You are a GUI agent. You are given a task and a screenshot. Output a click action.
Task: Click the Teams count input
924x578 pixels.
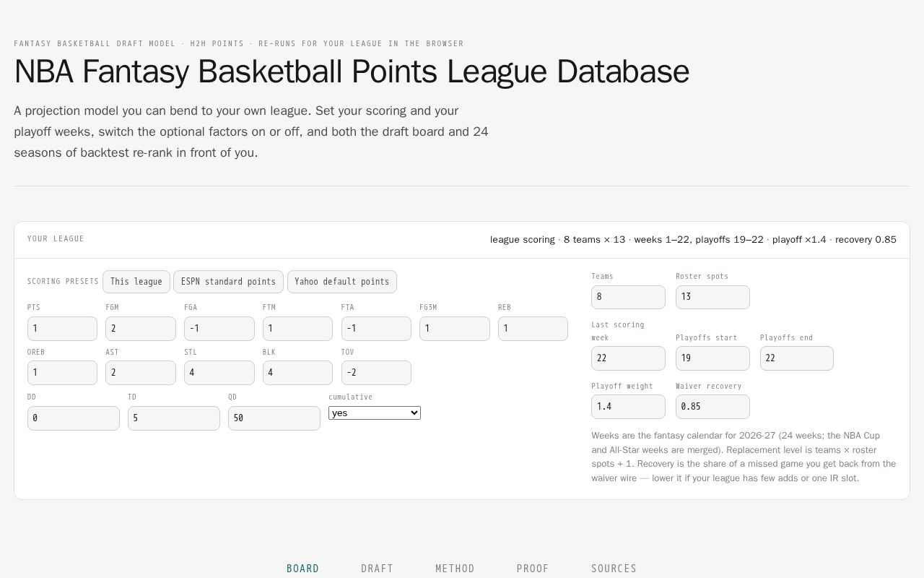coord(628,297)
